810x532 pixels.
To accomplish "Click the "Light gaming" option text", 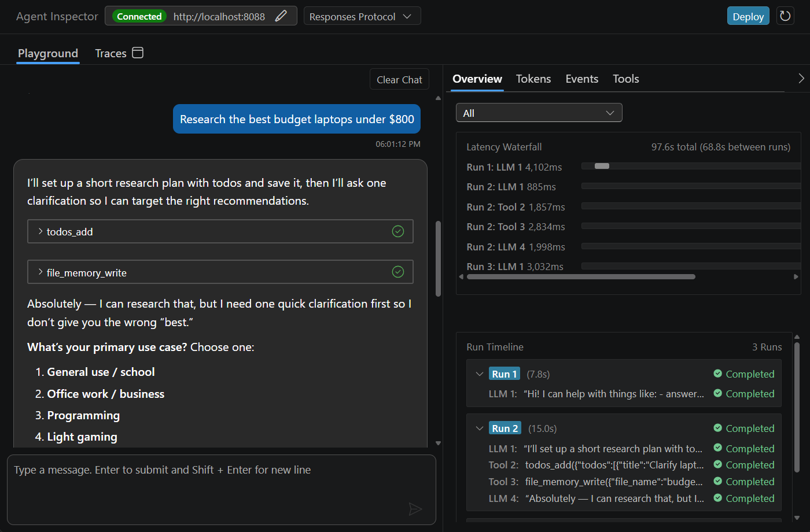I will (x=82, y=437).
